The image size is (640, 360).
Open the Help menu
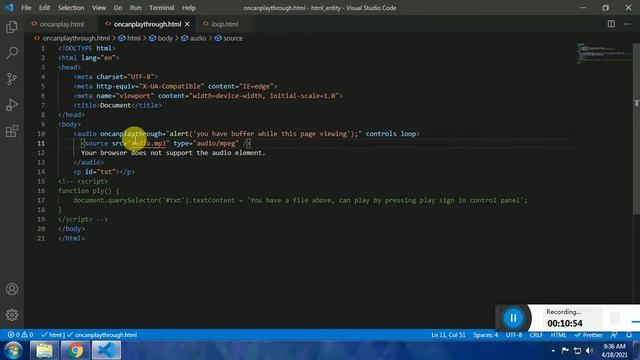coord(189,8)
